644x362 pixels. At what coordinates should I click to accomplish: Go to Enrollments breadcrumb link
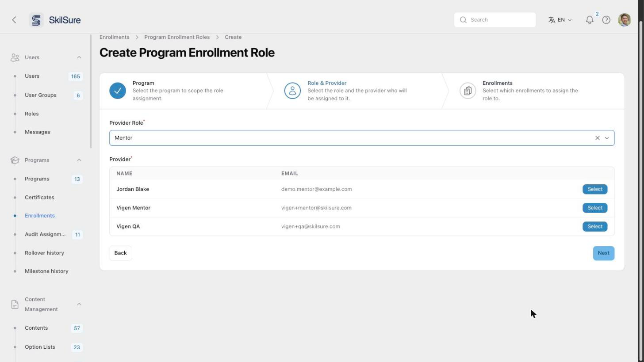click(115, 37)
